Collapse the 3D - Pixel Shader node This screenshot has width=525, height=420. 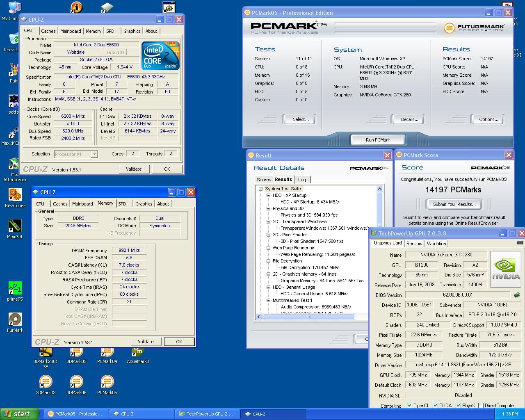pos(268,235)
